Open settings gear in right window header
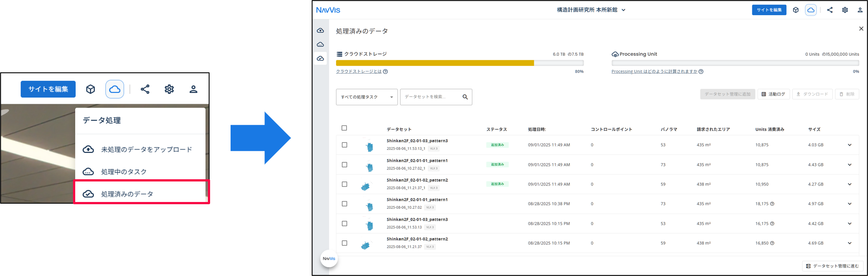The width and height of the screenshot is (868, 276). [845, 10]
